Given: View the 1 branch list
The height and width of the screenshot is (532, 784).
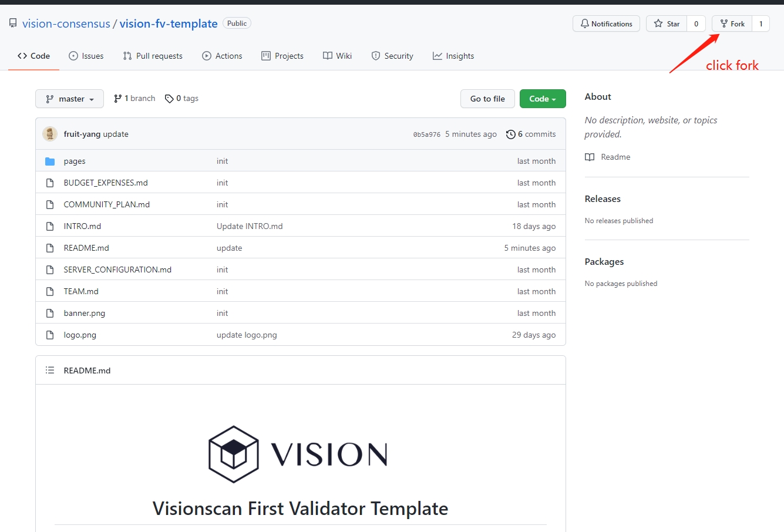Looking at the screenshot, I should (134, 99).
